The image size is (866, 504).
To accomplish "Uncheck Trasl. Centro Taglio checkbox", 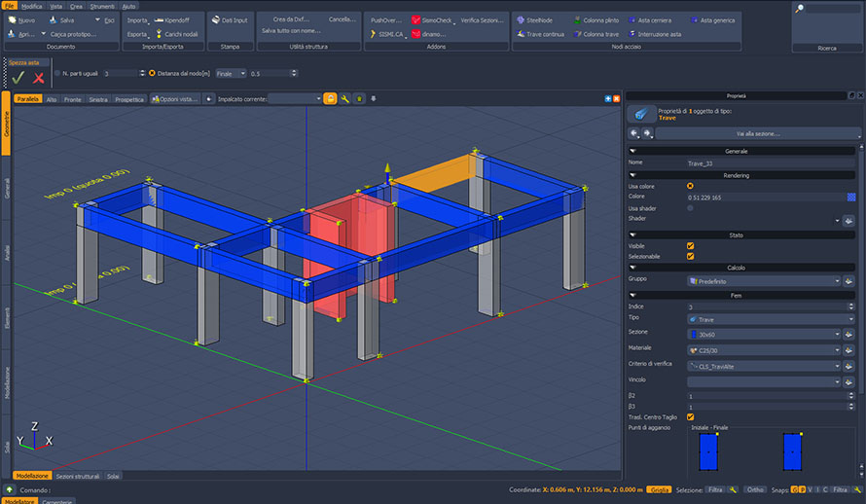I will coord(691,416).
